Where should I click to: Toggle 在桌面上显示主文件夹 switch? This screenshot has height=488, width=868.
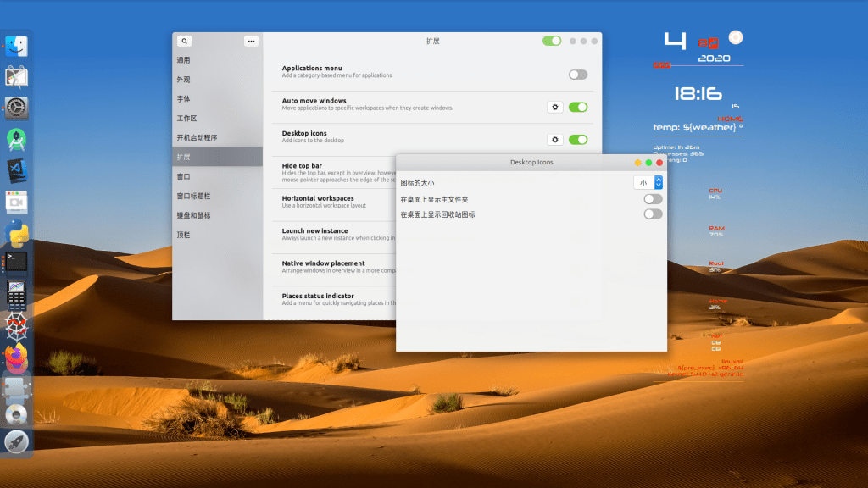[x=653, y=199]
